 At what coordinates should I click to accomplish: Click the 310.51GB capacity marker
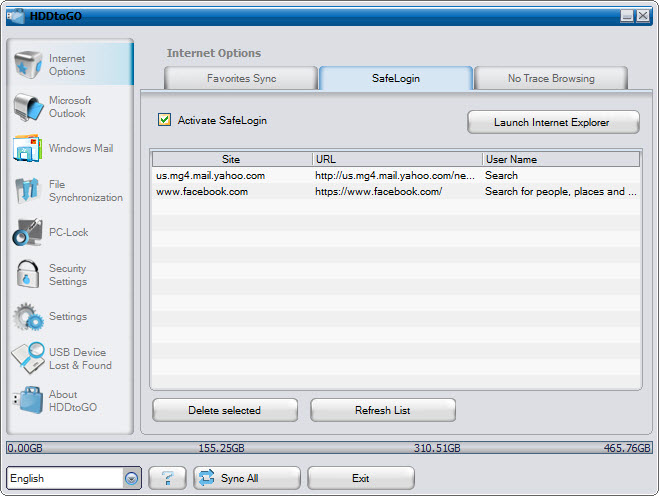pyautogui.click(x=437, y=448)
